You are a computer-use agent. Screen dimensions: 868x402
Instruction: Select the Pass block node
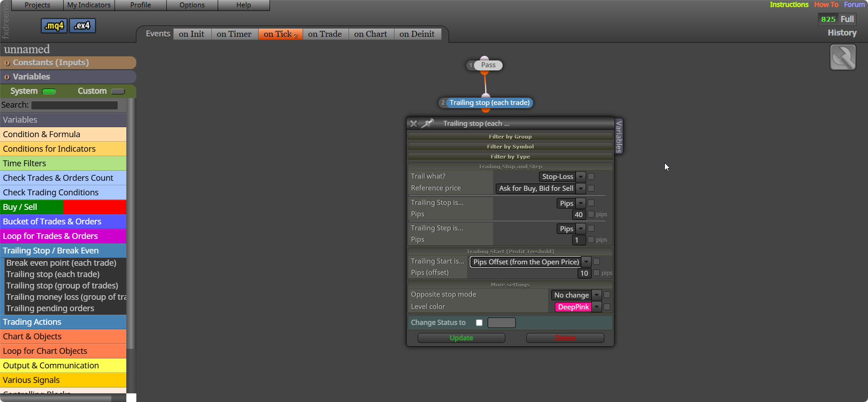click(488, 65)
